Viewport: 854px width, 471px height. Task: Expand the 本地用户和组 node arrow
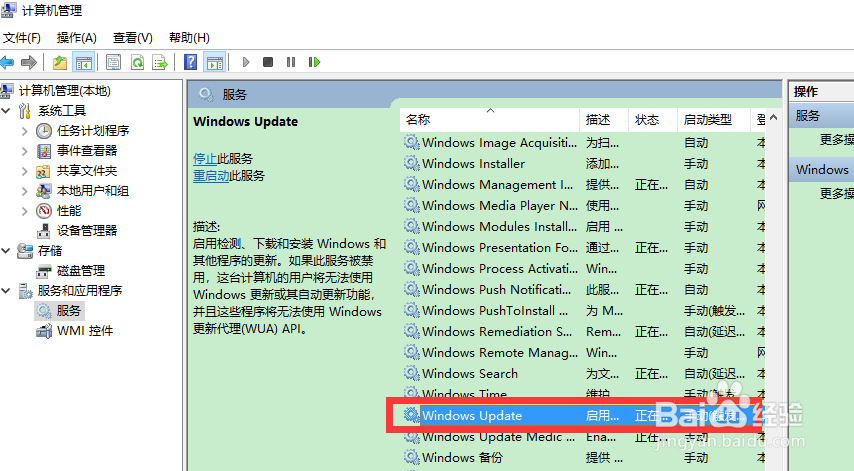click(25, 191)
